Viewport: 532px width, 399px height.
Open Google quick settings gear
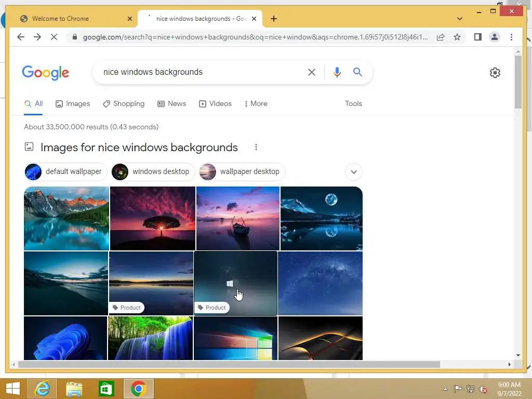(x=495, y=73)
